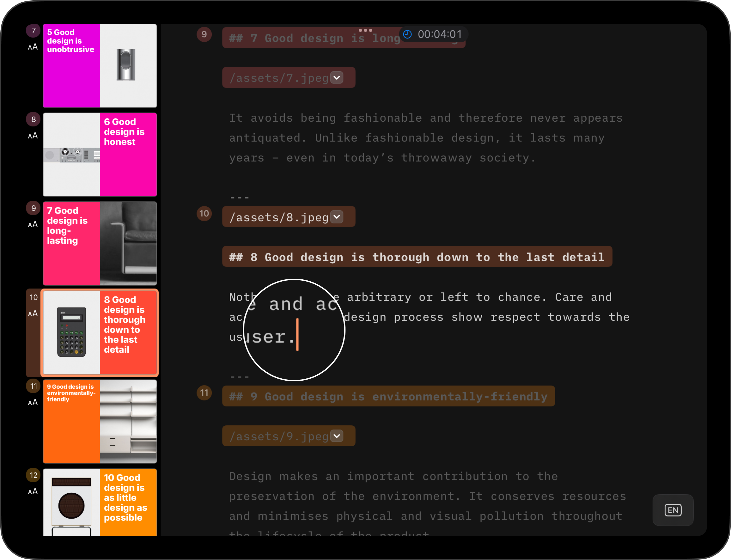Image resolution: width=731 pixels, height=560 pixels.
Task: Click slide number badge 10 in sidebar
Action: pyautogui.click(x=33, y=297)
